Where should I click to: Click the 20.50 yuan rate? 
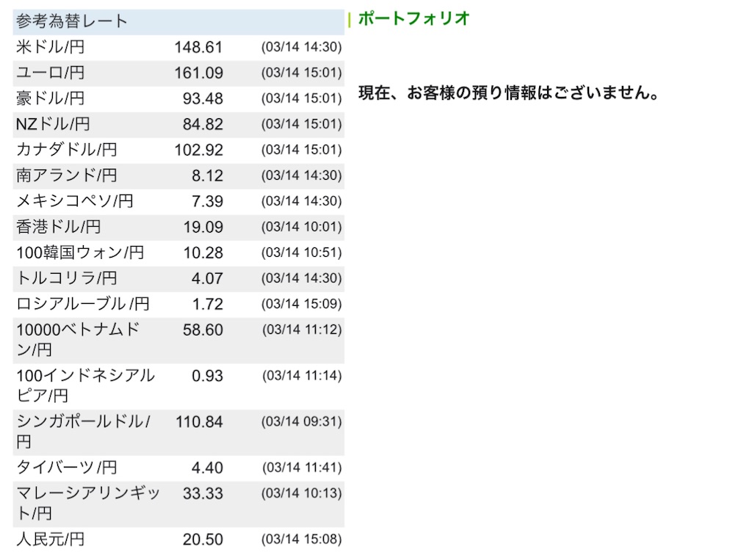[x=203, y=539]
